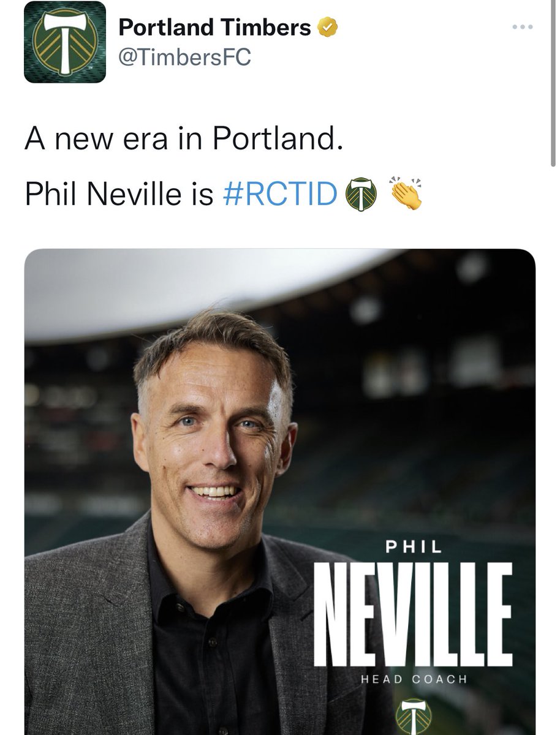Open the @TimbersFC handle
This screenshot has height=735, width=560.
pos(184,58)
